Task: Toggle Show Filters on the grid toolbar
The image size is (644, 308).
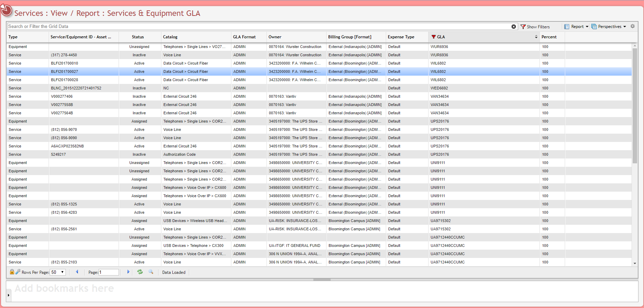Action: point(535,27)
